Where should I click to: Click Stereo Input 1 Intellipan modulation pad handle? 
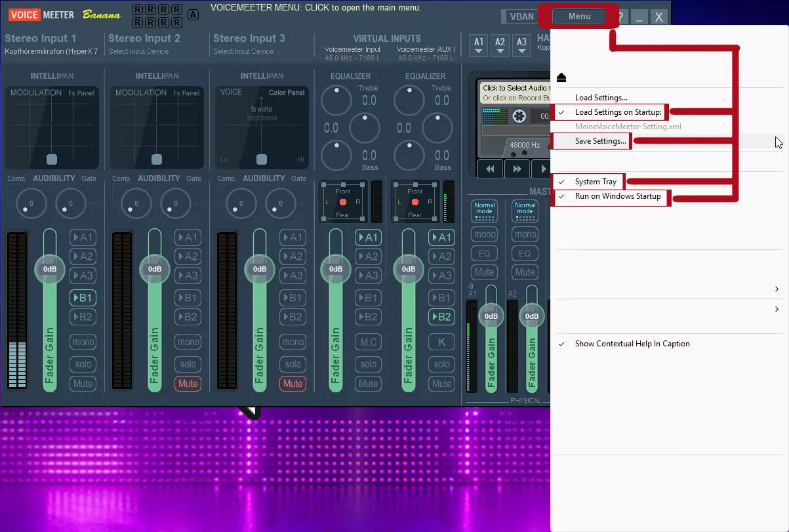(52, 159)
